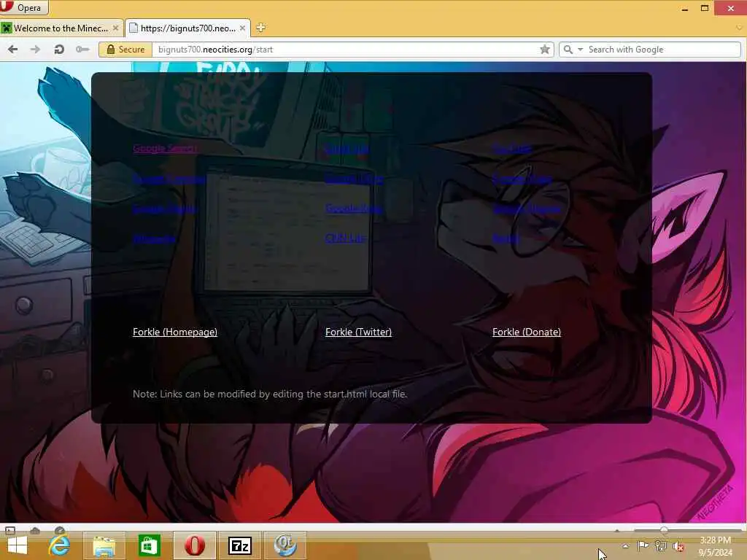Image resolution: width=747 pixels, height=560 pixels.
Task: Open the Google Search link
Action: tap(165, 149)
